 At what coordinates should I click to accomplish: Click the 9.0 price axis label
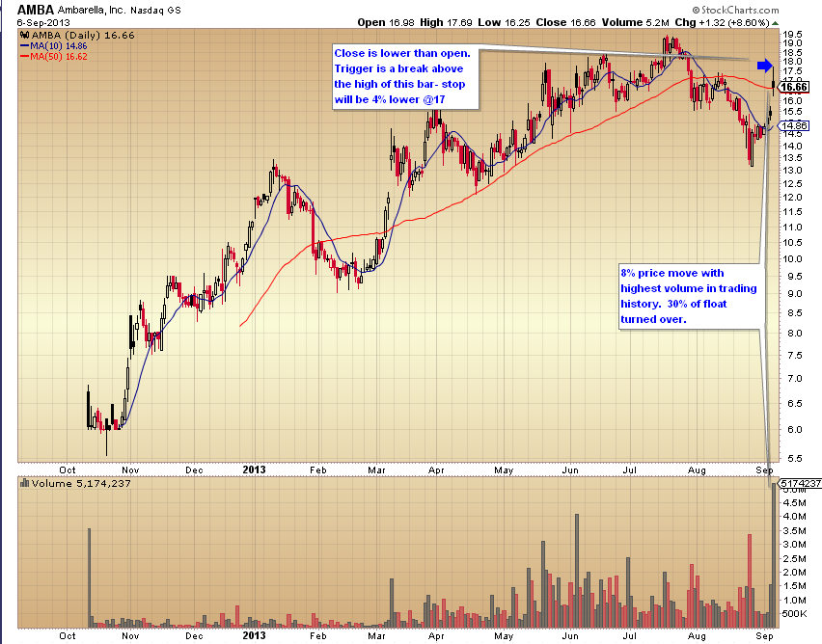[795, 293]
